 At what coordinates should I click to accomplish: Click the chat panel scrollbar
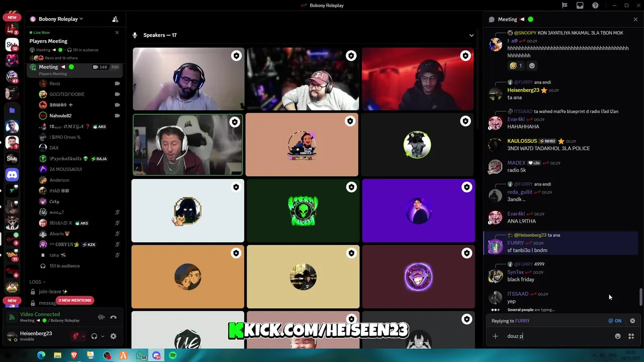(x=640, y=297)
